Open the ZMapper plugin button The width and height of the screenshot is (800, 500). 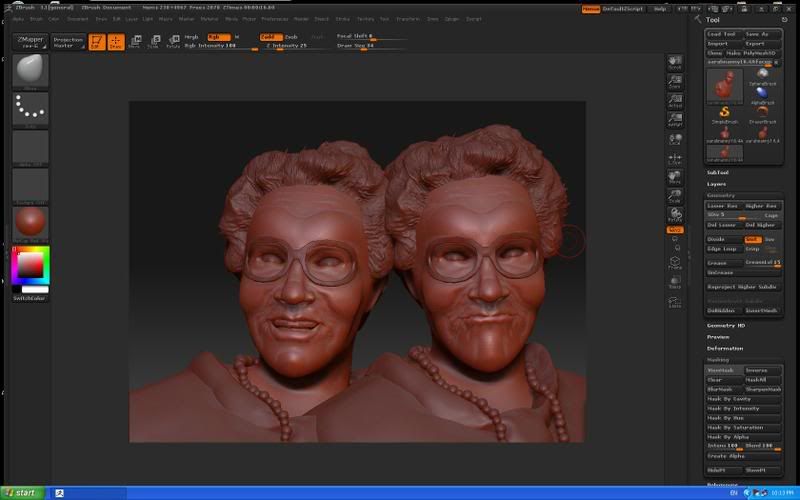coord(29,41)
